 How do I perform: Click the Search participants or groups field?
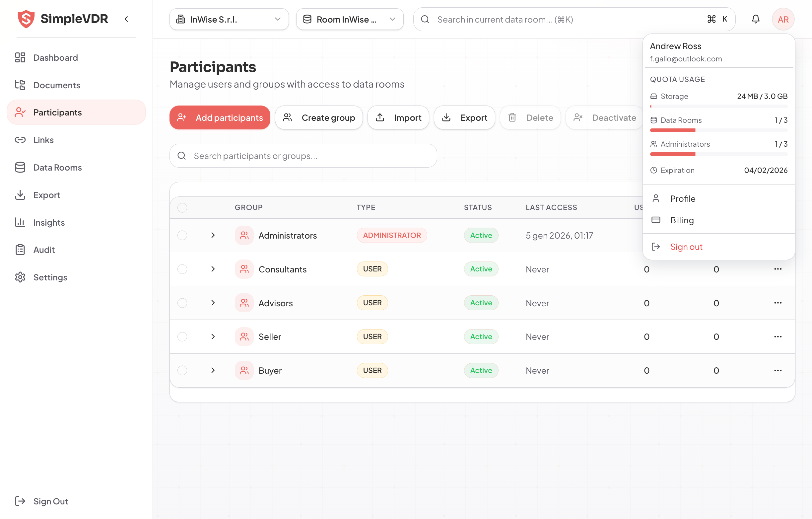point(303,156)
